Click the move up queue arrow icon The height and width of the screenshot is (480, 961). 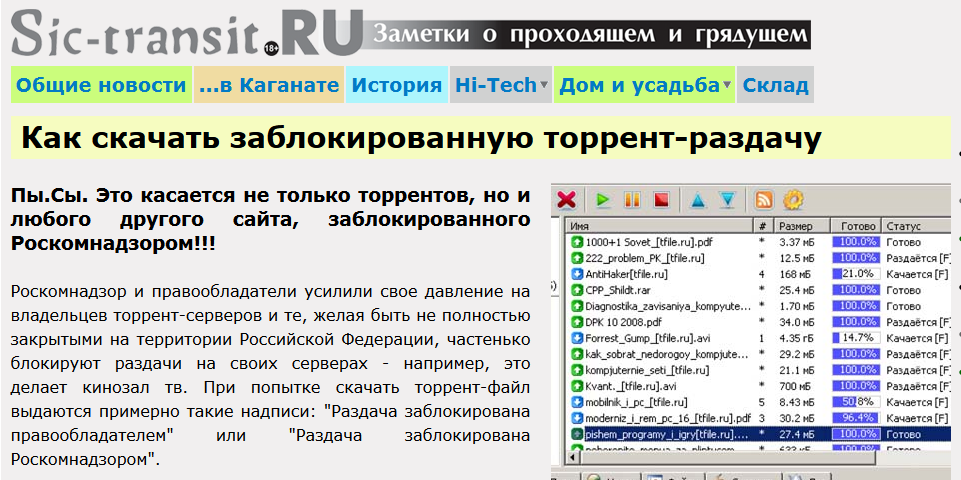pyautogui.click(x=697, y=200)
